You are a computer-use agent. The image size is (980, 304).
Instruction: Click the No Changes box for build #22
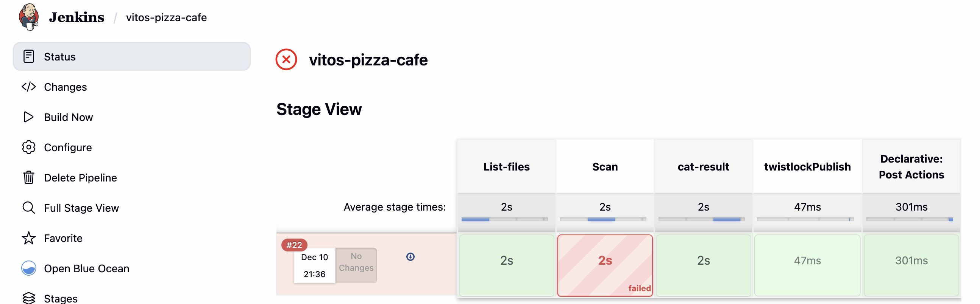[356, 265]
